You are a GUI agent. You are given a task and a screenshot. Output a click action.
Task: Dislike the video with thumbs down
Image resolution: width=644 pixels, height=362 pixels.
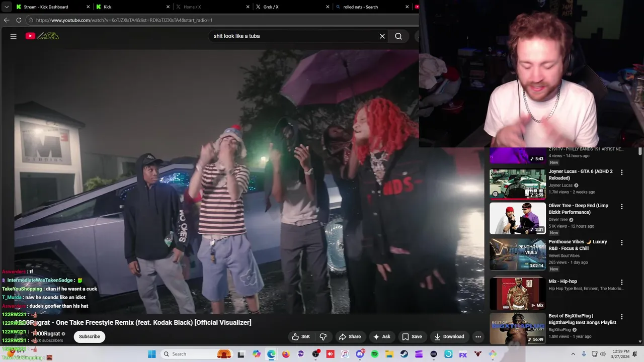click(324, 336)
